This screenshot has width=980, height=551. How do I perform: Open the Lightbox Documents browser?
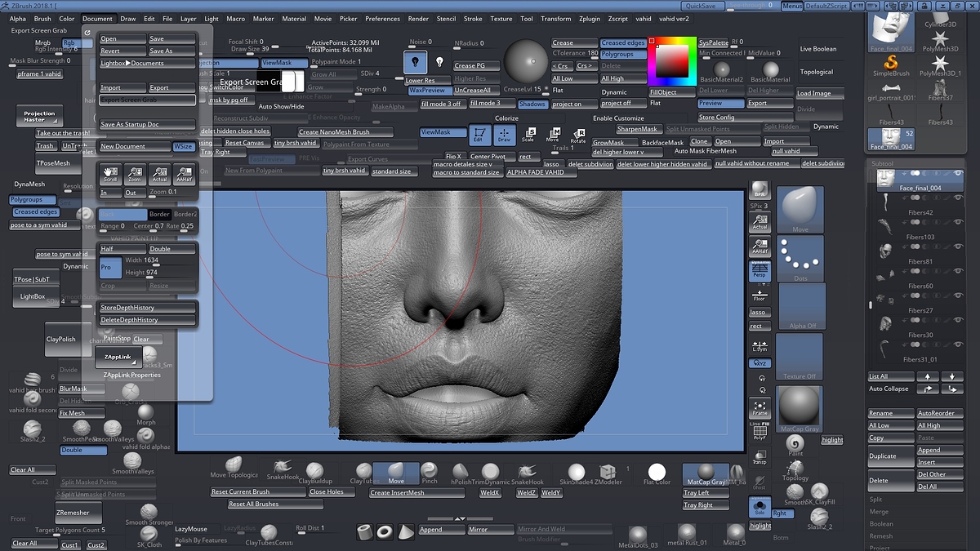[147, 63]
